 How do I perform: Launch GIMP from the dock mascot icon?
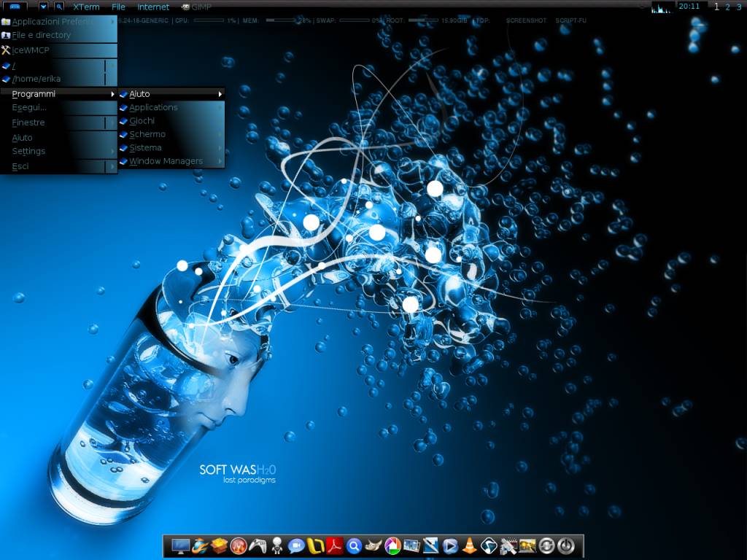[x=373, y=545]
